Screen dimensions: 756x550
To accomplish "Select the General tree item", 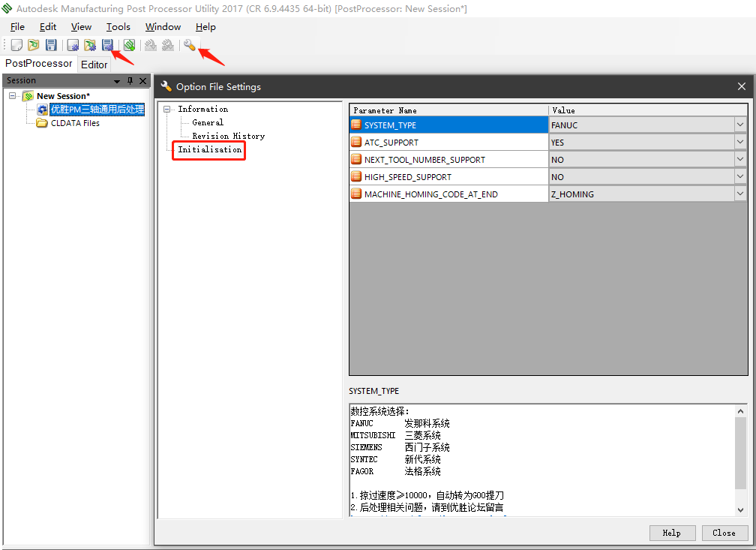I will (208, 122).
